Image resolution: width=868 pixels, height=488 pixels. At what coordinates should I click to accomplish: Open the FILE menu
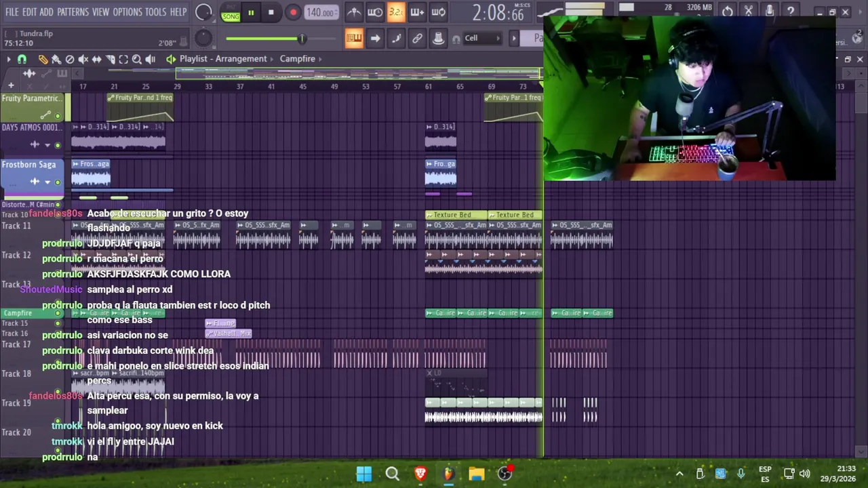(x=12, y=12)
